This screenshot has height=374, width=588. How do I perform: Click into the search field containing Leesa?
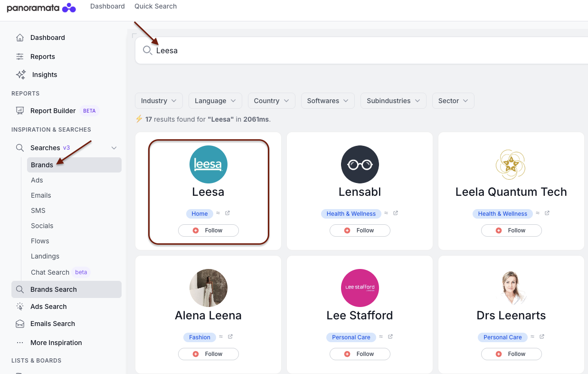361,50
